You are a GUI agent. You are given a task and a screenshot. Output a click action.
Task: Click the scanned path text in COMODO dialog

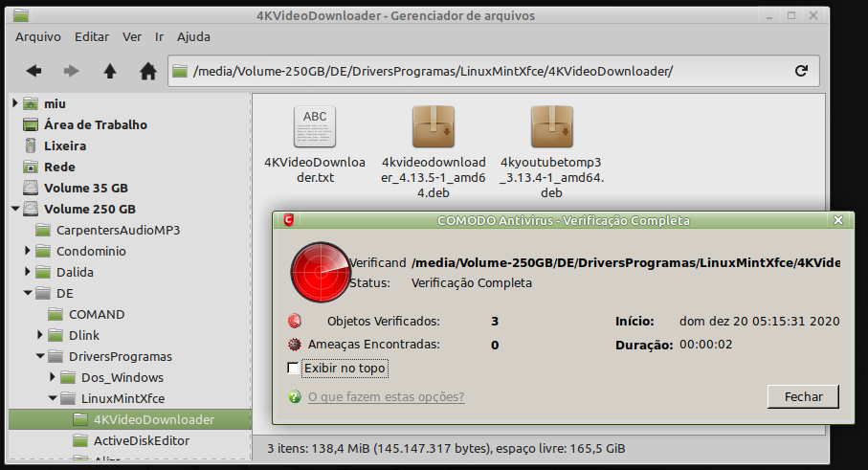click(x=626, y=262)
